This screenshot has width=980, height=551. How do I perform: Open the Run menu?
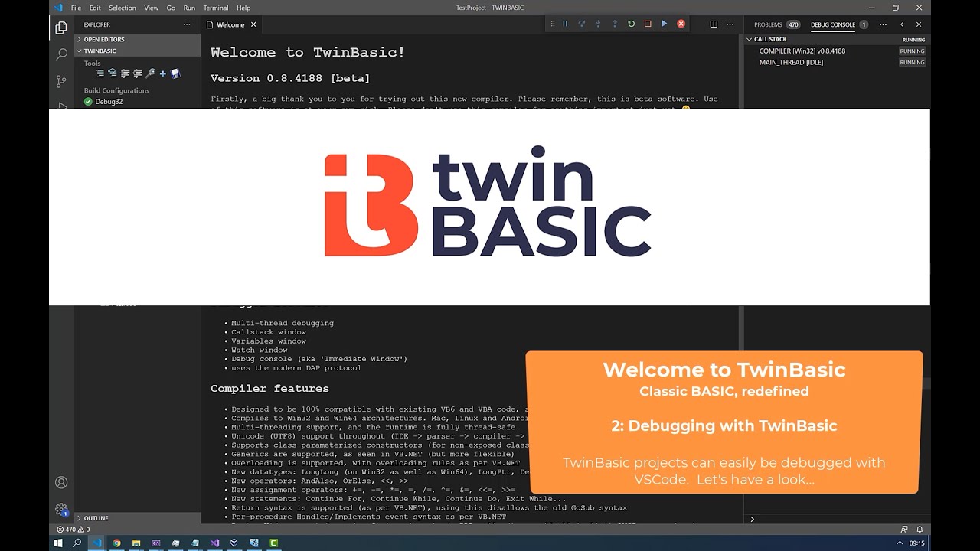(189, 8)
